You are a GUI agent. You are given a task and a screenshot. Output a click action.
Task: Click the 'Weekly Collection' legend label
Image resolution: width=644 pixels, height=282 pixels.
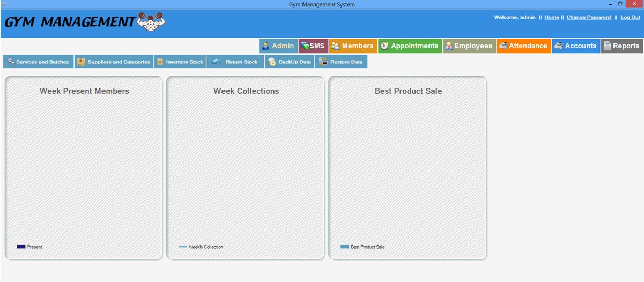[206, 247]
